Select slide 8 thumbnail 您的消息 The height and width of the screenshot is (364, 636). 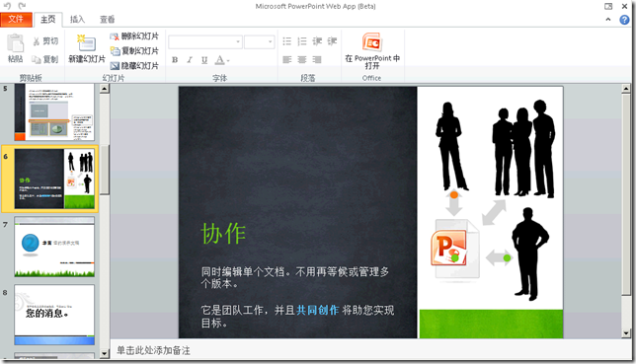click(x=54, y=315)
